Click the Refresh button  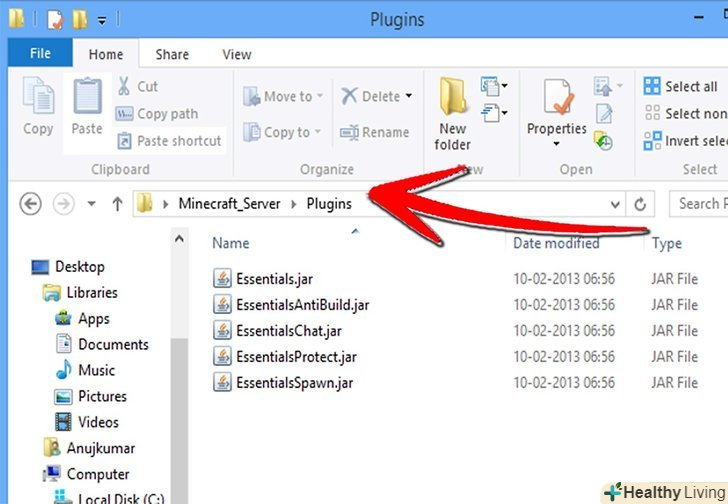pyautogui.click(x=640, y=204)
